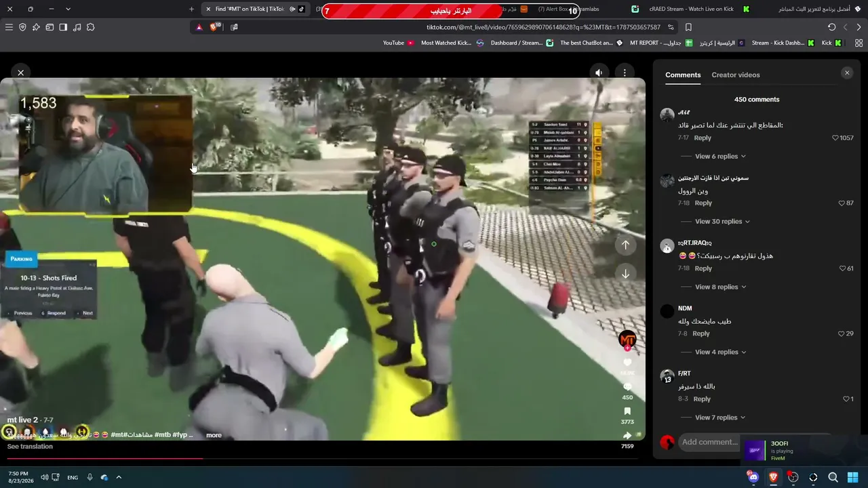Reply to the tQRT.IRAQ comment

(703, 268)
